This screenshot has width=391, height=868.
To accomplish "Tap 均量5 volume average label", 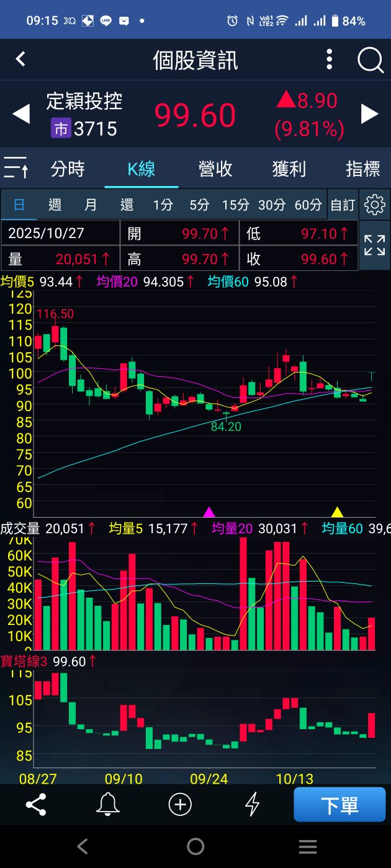I will [126, 528].
